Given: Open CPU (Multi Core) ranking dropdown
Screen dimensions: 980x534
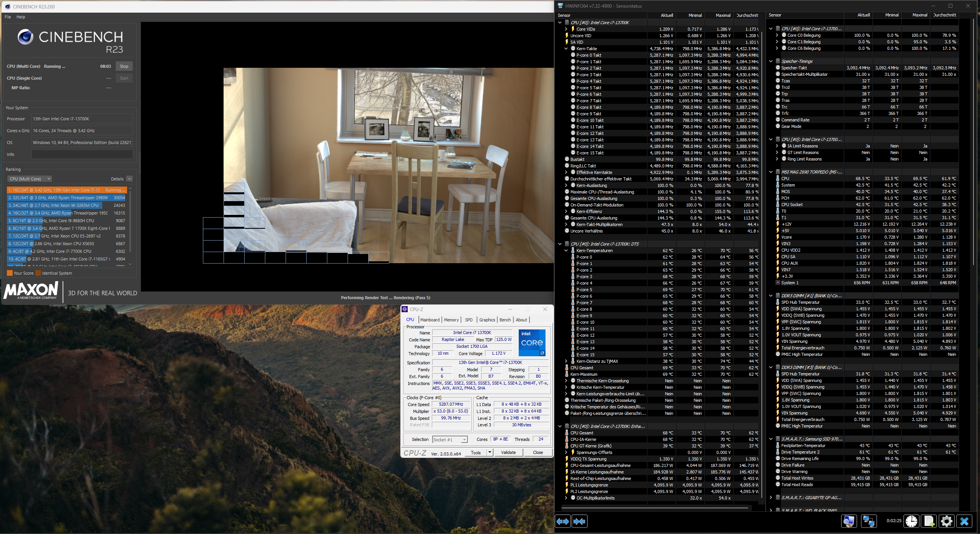Looking at the screenshot, I should click(x=30, y=179).
